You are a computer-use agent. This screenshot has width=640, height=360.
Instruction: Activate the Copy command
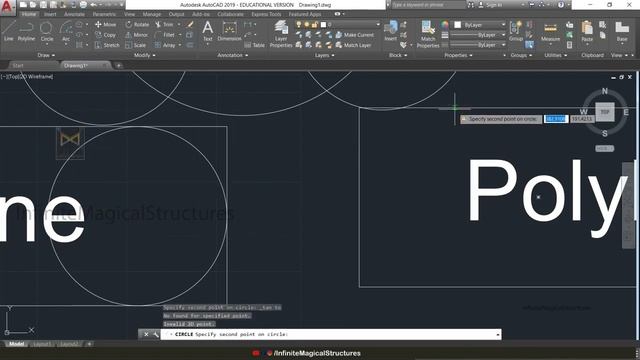(105, 35)
